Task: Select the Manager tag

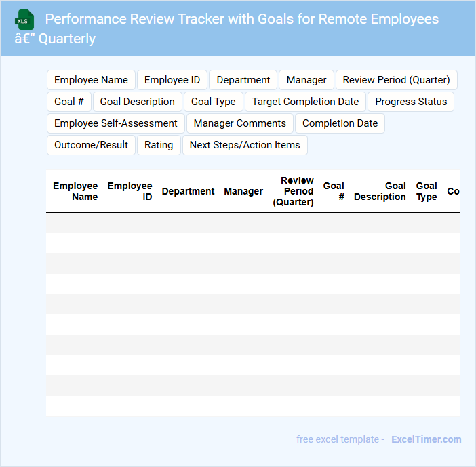Action: click(306, 80)
